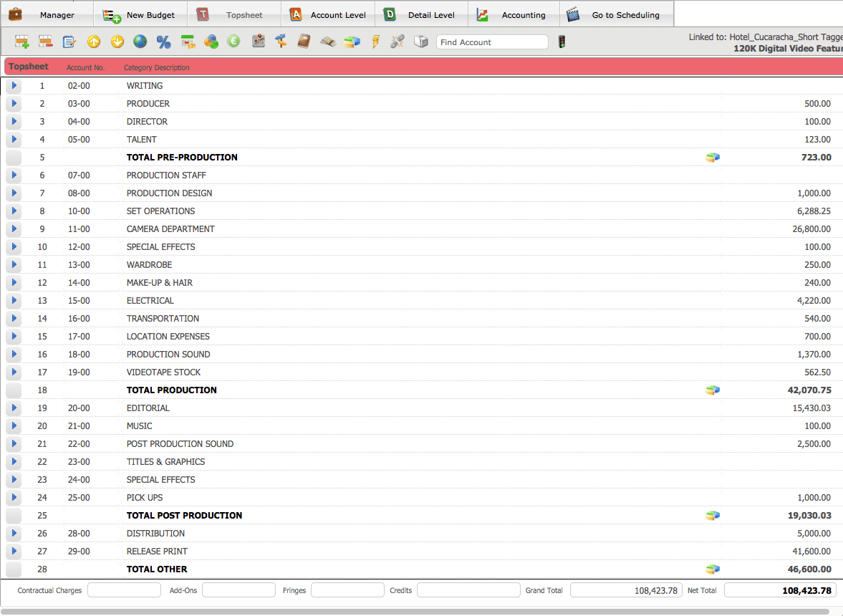Click the Account No. column header
Screen dimensions: 843x616
point(85,68)
